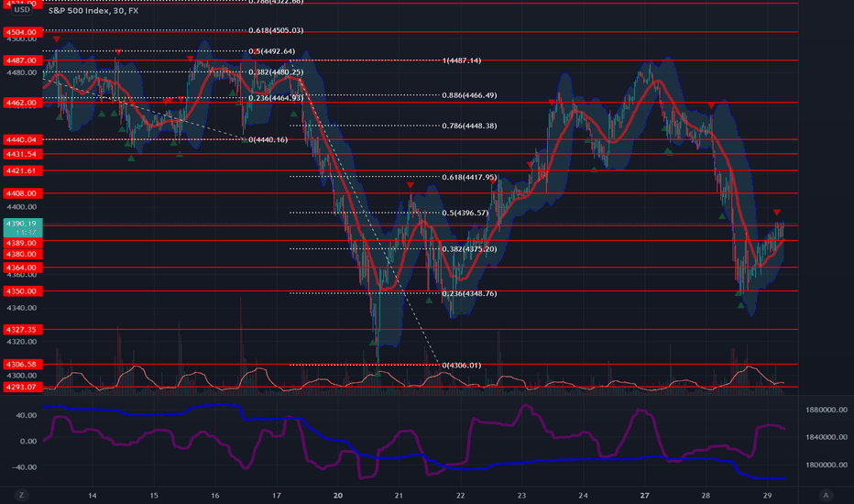Click the 40.00 oscillator axis value
Screen dimensions: 854x504
pyautogui.click(x=27, y=415)
